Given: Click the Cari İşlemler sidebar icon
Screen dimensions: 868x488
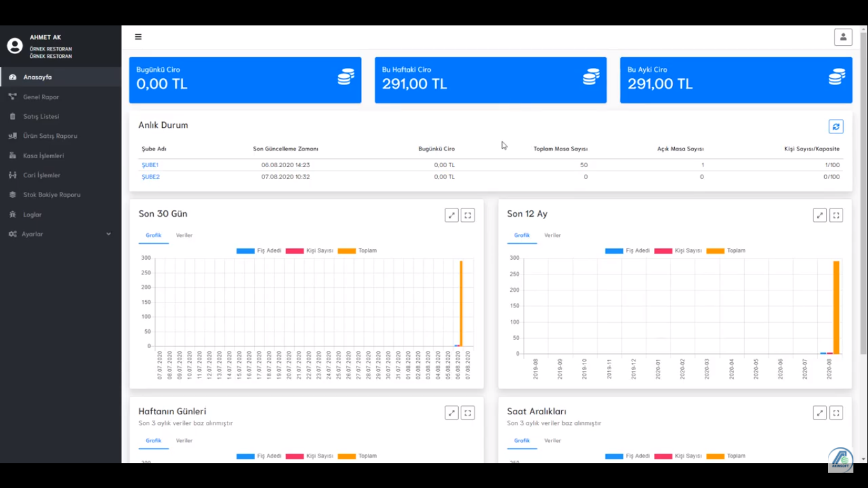Looking at the screenshot, I should click(13, 175).
